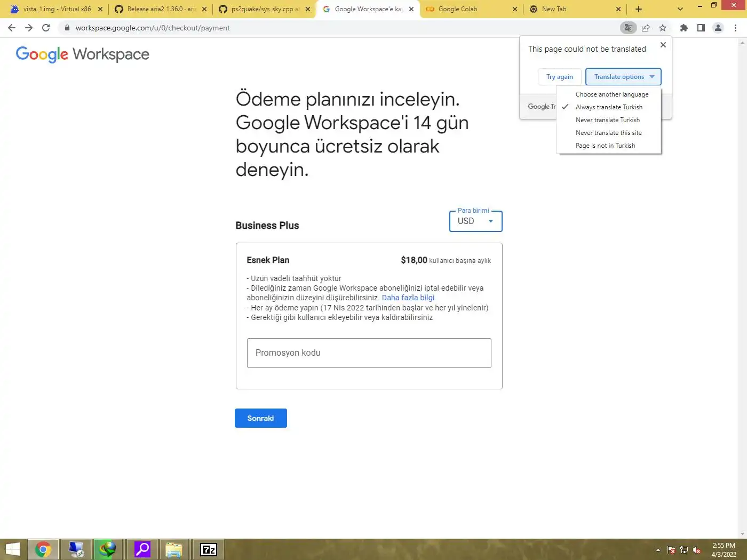Image resolution: width=747 pixels, height=560 pixels.
Task: Click the address bar URL
Action: click(153, 28)
